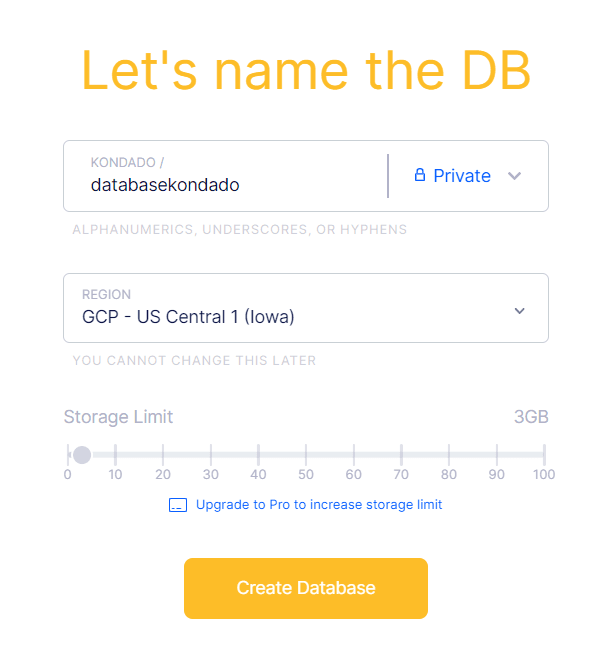Move storage limit to the 50 mark
612x657 pixels.
306,455
